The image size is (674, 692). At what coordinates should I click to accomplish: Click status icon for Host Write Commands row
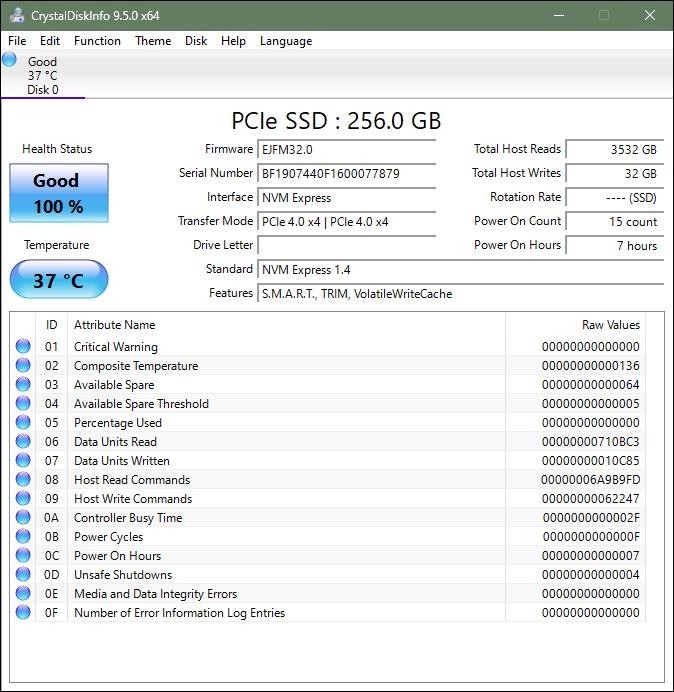(23, 498)
